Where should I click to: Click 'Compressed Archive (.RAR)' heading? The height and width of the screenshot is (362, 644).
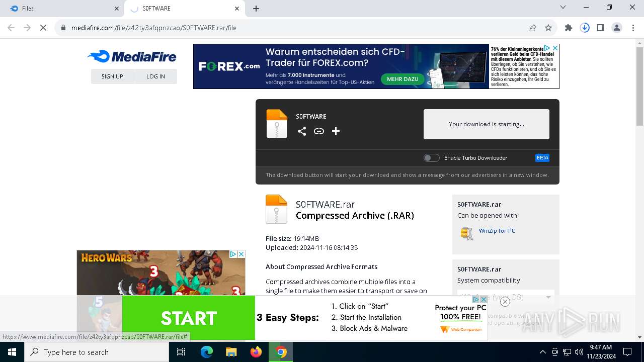tap(355, 216)
